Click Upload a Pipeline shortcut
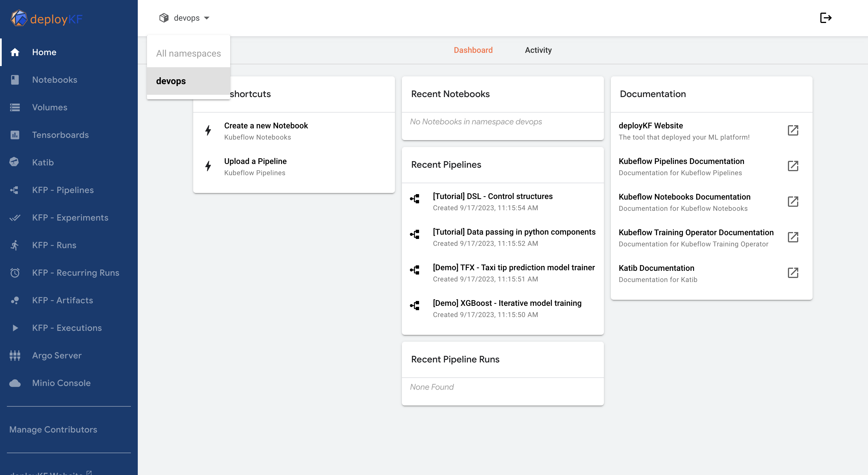Image resolution: width=868 pixels, height=475 pixels. point(294,167)
